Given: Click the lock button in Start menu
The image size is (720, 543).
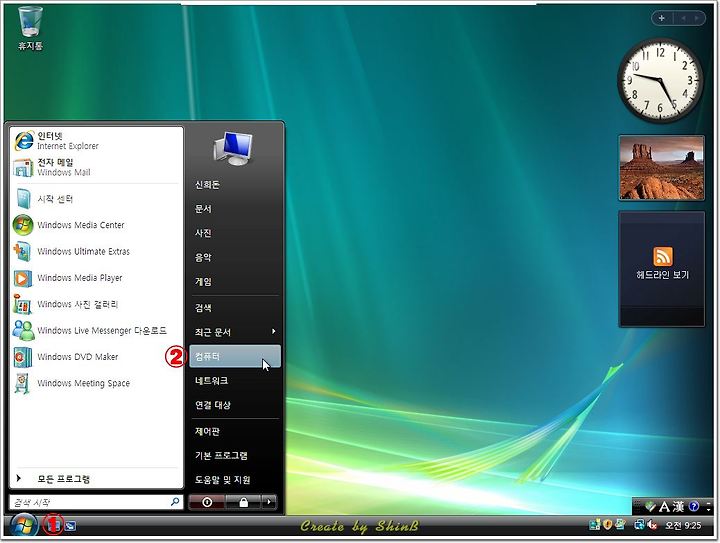Looking at the screenshot, I should pyautogui.click(x=243, y=502).
